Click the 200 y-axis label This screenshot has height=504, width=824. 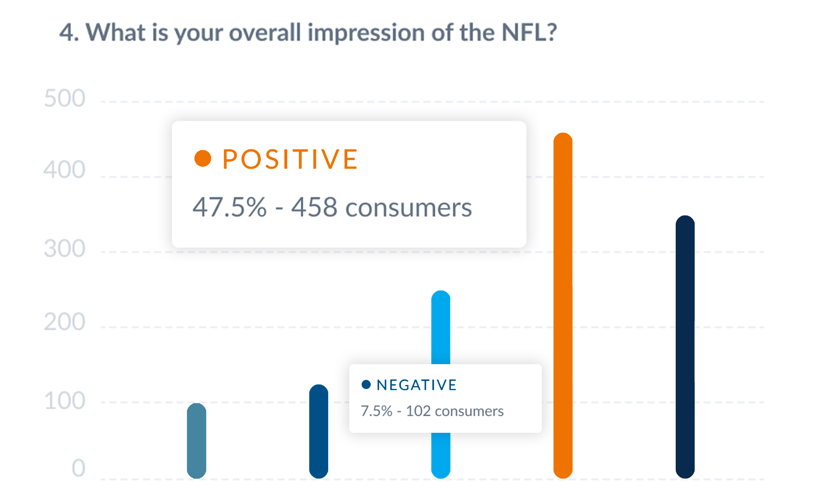click(x=65, y=321)
